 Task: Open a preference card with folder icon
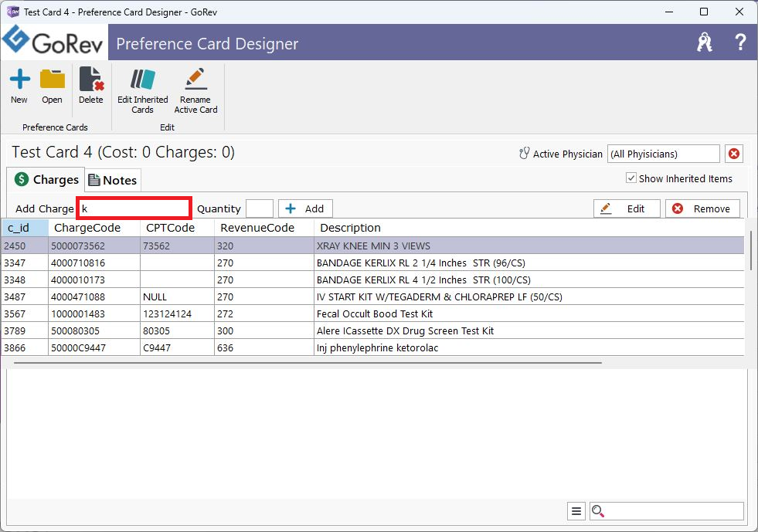53,80
